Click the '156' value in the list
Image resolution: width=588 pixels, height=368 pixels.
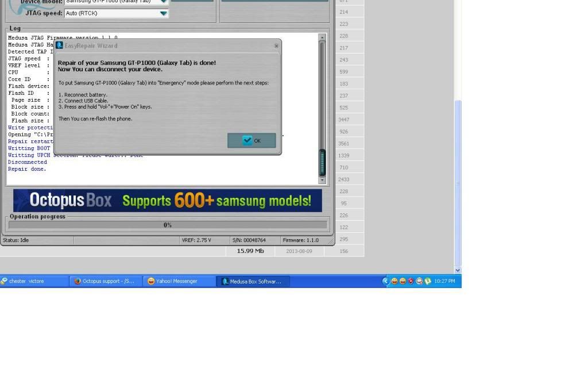343,251
